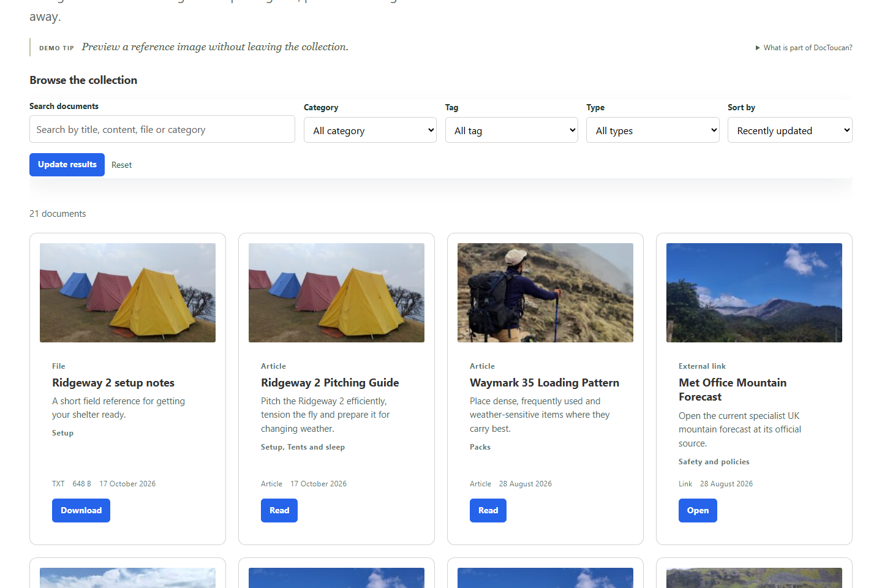Click the '28 August 2026' date on Waymark card
Screen dimensions: 882x588
(526, 484)
